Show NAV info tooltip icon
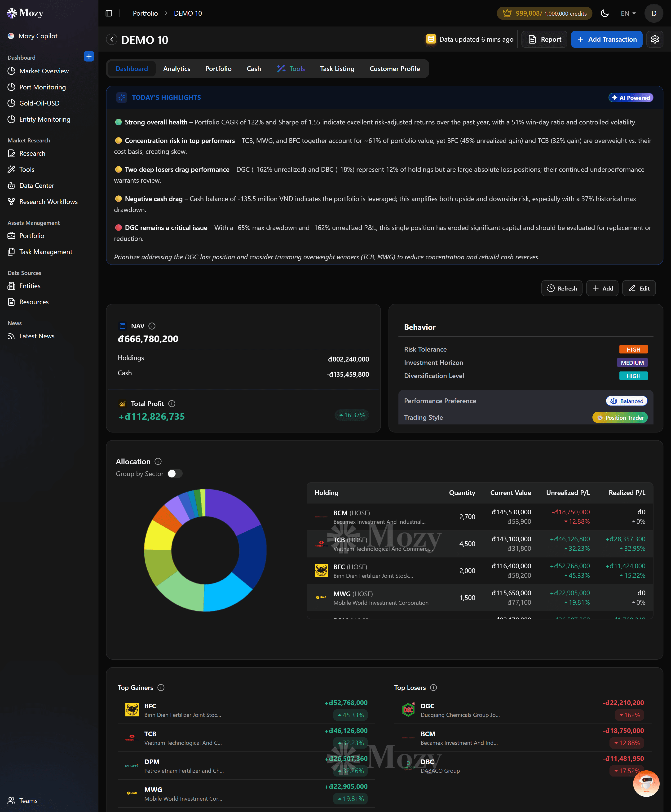 coord(152,326)
